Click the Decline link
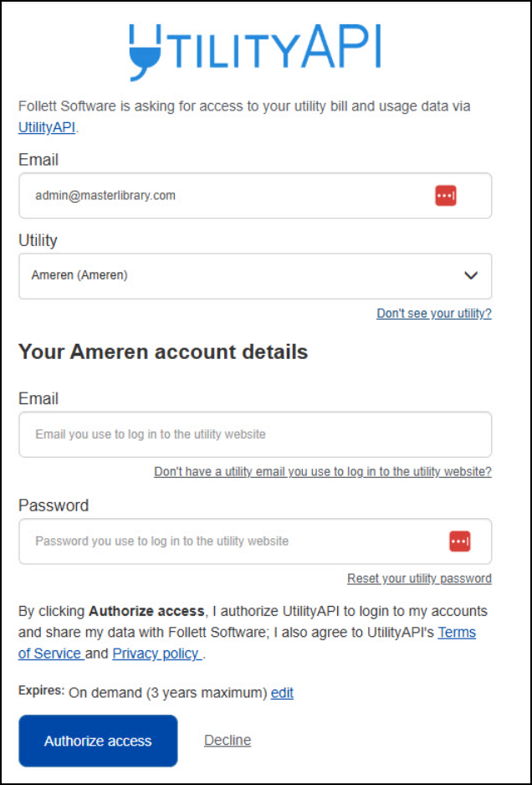The width and height of the screenshot is (532, 785). coord(228,740)
